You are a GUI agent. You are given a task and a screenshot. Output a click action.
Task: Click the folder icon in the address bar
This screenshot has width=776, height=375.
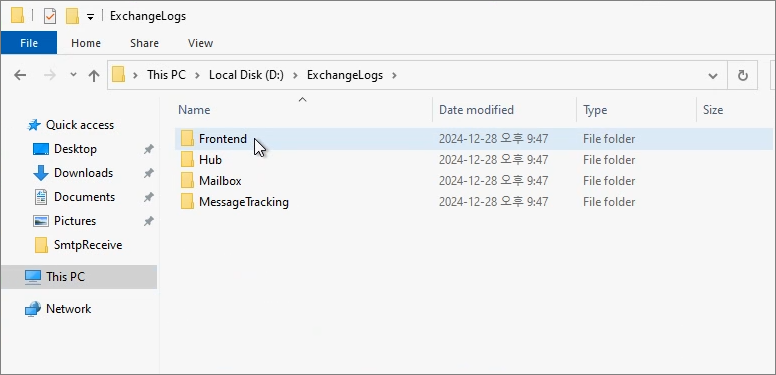[x=118, y=75]
